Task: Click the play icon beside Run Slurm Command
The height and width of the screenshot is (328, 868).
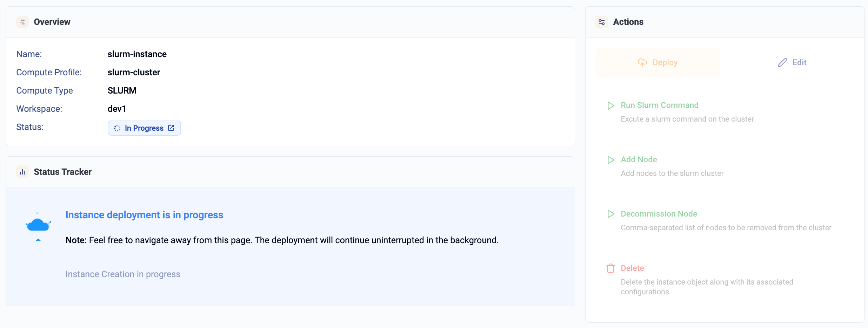Action: click(610, 105)
